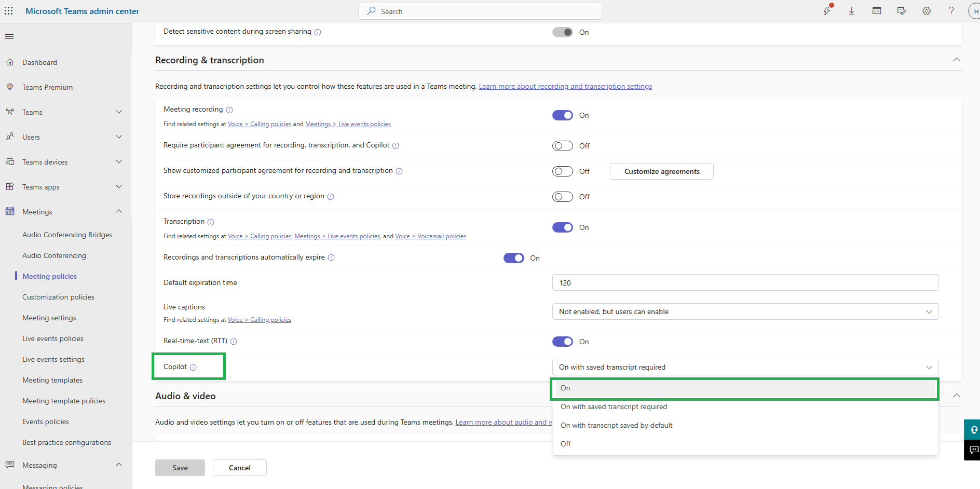Click the Meetings calendar icon in sidebar
This screenshot has width=980, height=489.
(x=10, y=211)
